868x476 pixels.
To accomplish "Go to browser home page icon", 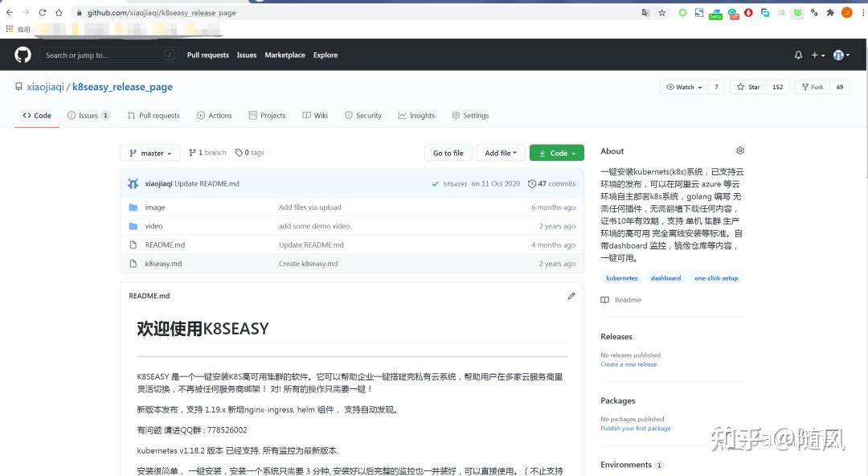I will [x=59, y=12].
